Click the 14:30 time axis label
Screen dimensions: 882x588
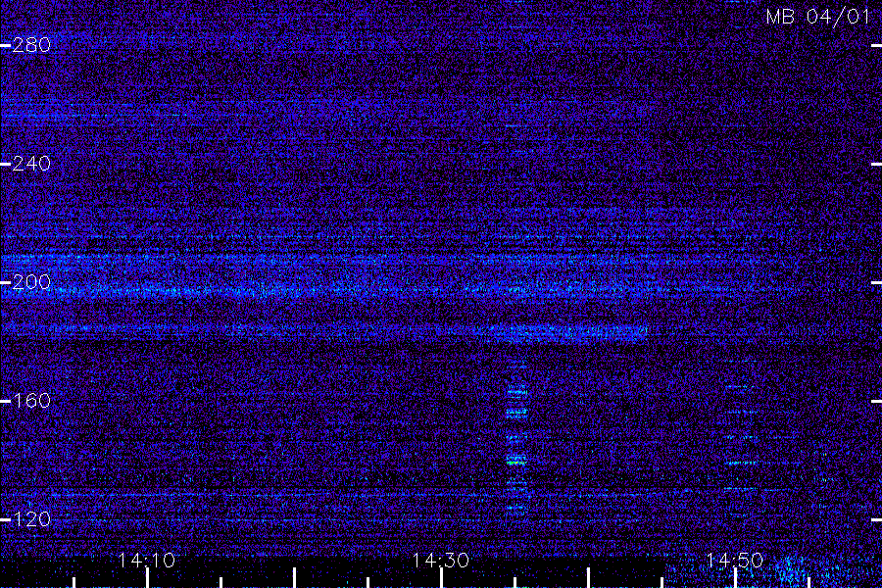[x=440, y=561]
